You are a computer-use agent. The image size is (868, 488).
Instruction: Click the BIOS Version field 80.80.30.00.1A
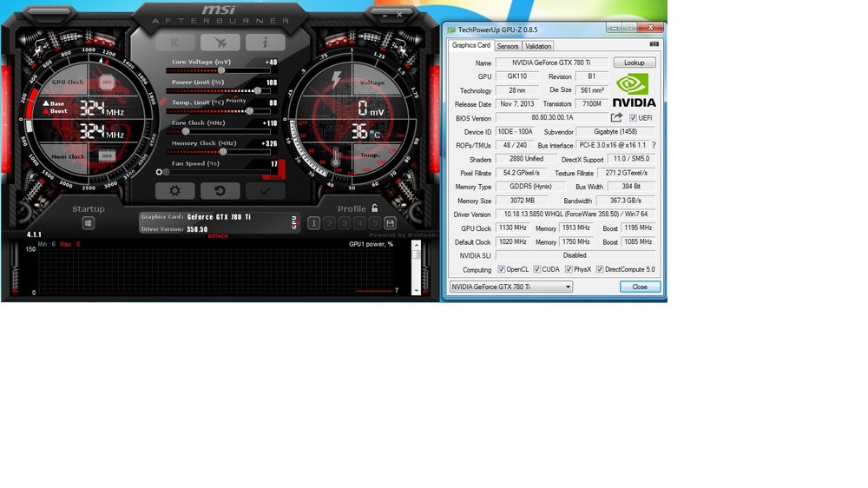[552, 117]
